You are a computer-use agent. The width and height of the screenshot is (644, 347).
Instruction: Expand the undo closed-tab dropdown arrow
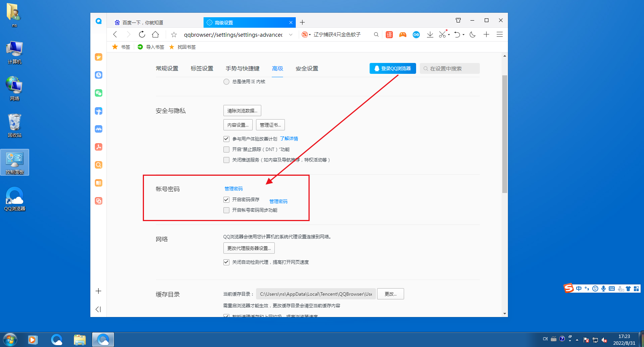pos(464,34)
